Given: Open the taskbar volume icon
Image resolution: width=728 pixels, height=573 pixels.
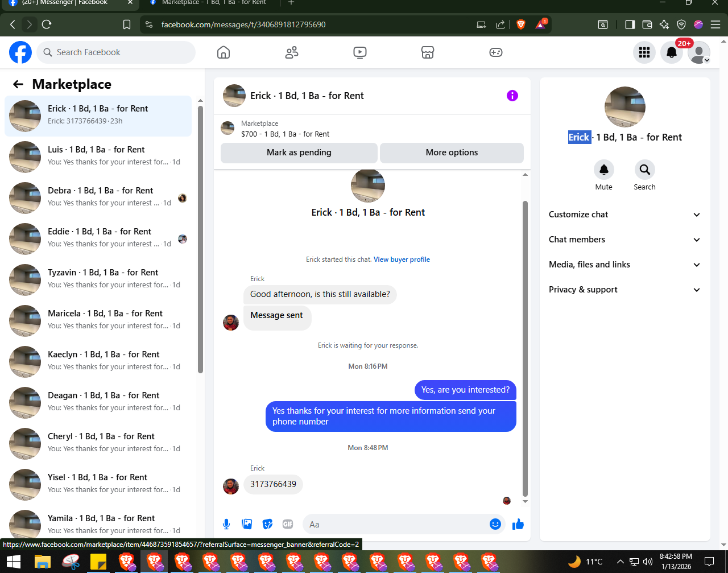Looking at the screenshot, I should tap(647, 562).
